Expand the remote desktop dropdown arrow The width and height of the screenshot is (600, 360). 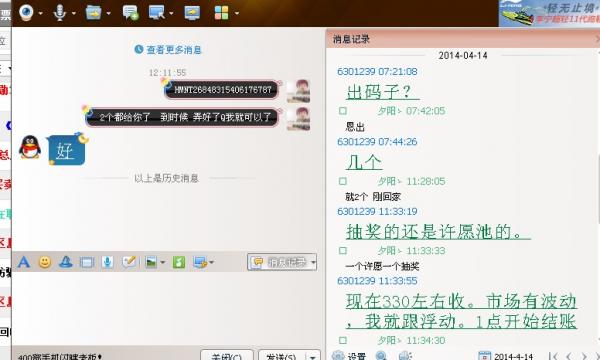pos(171,13)
